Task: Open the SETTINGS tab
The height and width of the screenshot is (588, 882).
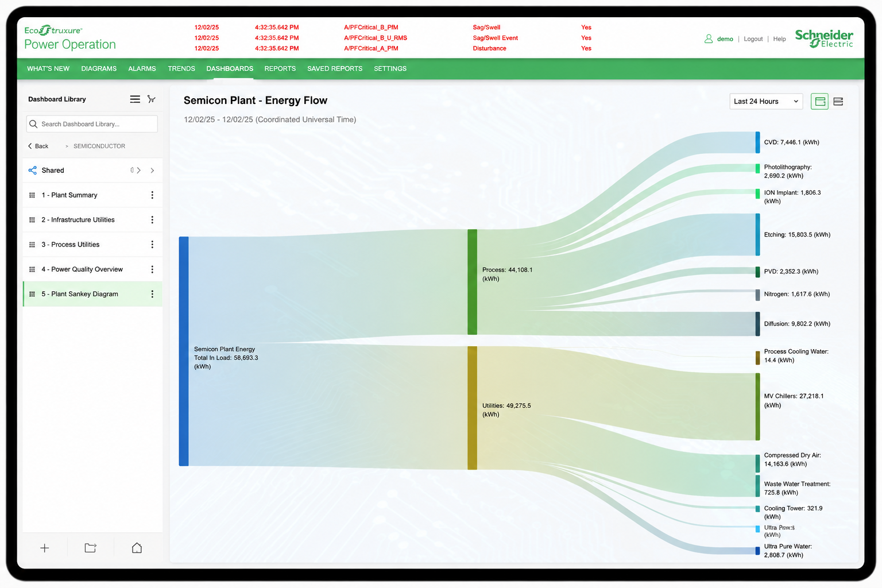Action: (390, 68)
